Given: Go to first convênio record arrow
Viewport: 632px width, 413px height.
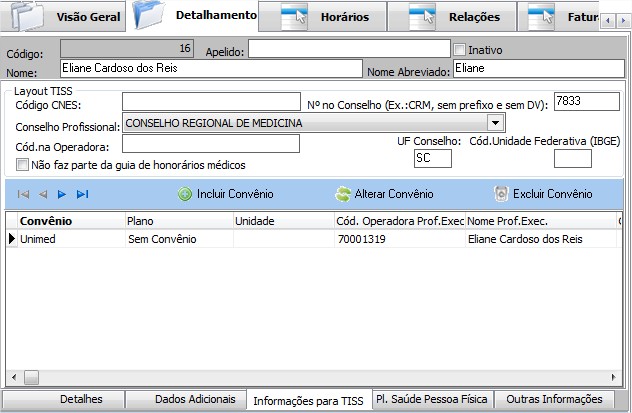Looking at the screenshot, I should click(24, 194).
